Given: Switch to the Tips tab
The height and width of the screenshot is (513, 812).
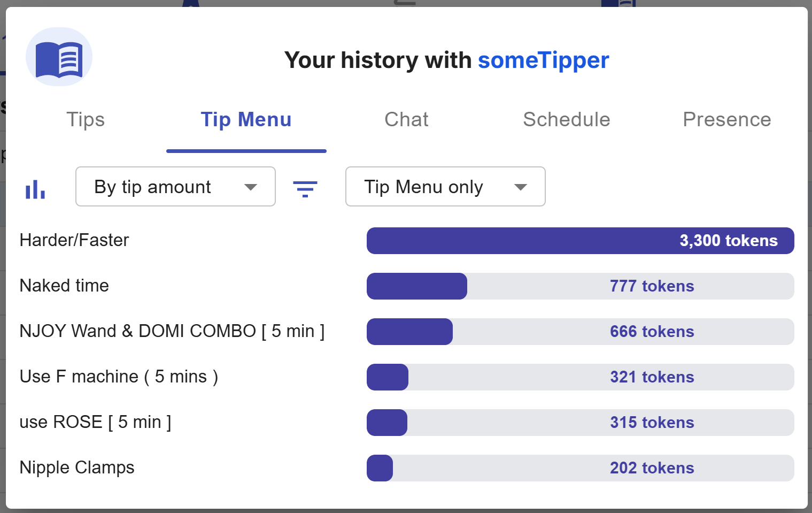Looking at the screenshot, I should (86, 119).
